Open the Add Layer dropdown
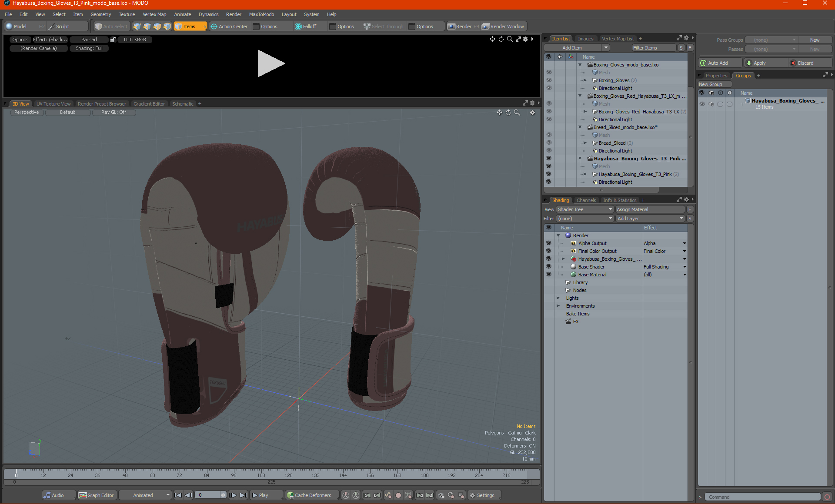This screenshot has height=504, width=835. pyautogui.click(x=650, y=219)
